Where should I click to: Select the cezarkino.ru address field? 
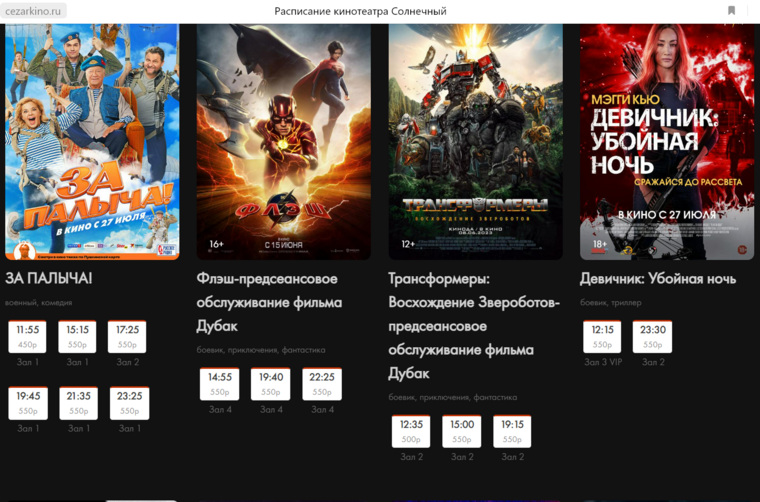click(x=33, y=11)
